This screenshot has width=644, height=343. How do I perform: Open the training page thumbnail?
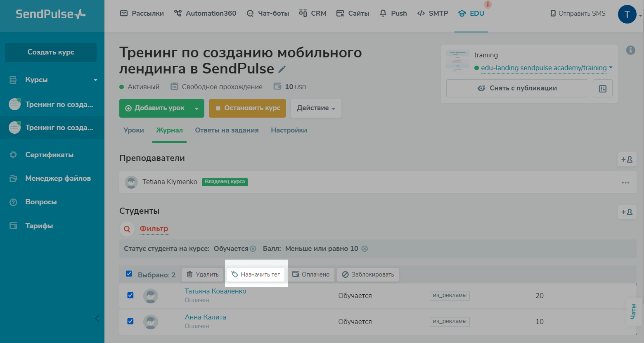pos(458,62)
